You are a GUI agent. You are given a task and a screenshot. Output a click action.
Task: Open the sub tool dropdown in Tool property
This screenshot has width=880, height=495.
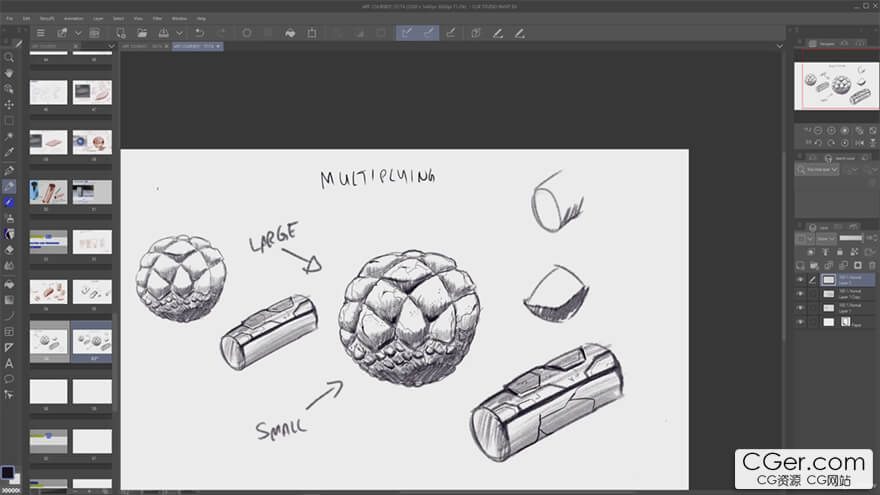817,169
